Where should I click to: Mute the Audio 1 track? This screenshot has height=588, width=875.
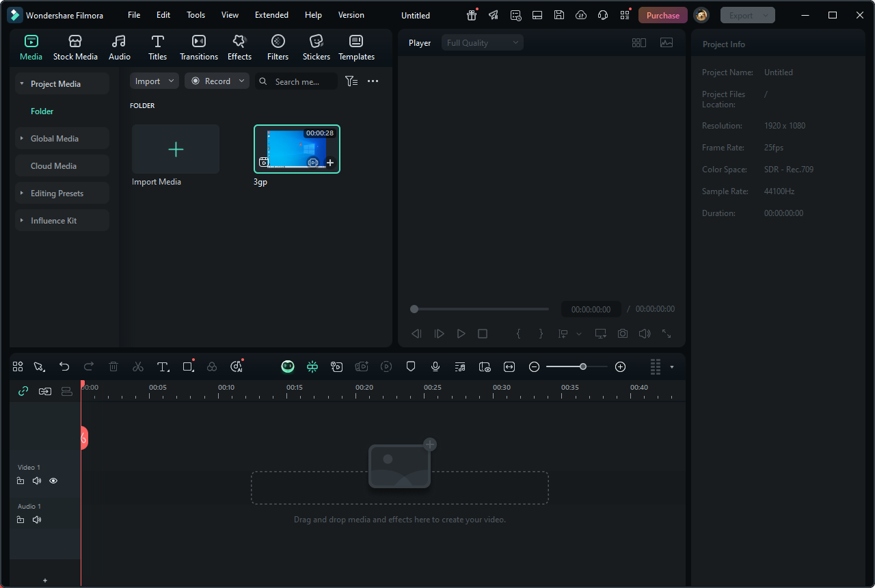pos(36,520)
